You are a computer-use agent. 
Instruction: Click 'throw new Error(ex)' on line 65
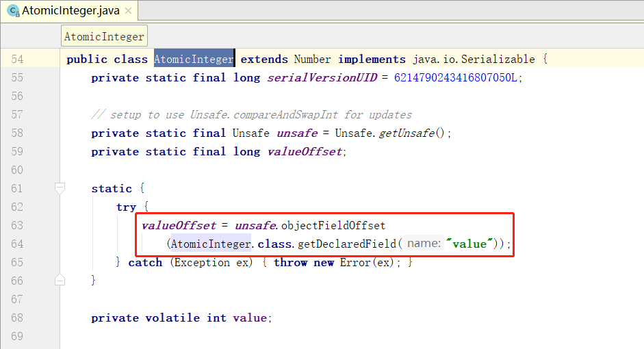click(334, 262)
